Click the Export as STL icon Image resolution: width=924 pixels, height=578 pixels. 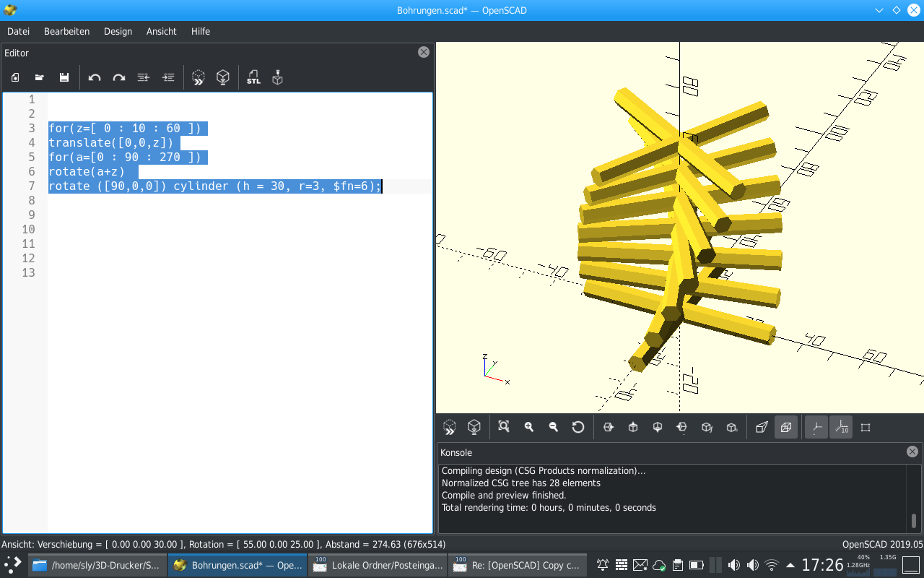tap(253, 77)
